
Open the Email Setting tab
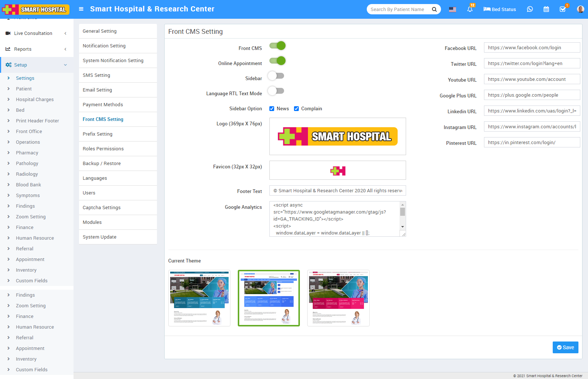point(118,90)
